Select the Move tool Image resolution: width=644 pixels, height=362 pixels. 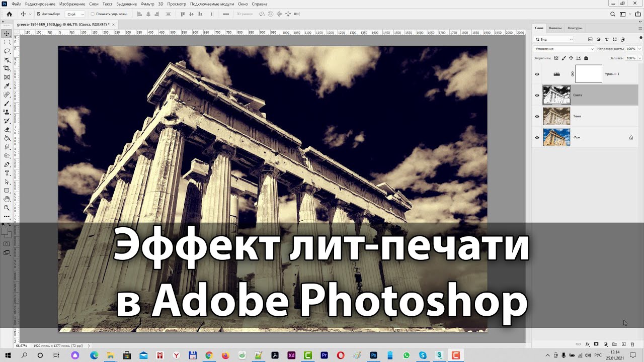coord(7,34)
